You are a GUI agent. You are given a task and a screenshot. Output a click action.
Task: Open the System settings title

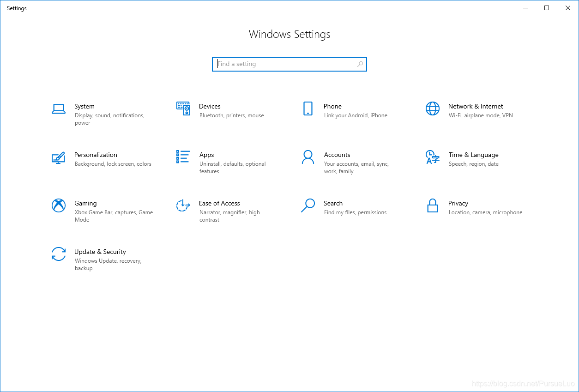[x=84, y=106]
